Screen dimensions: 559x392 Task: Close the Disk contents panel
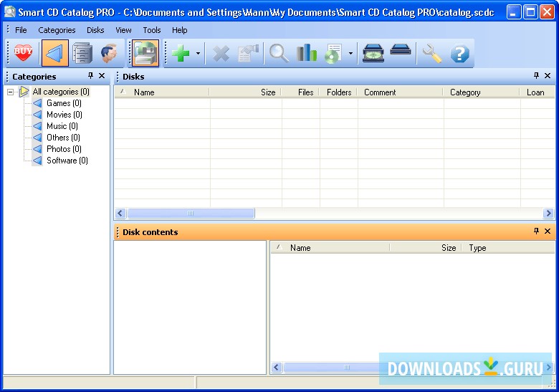coord(548,231)
